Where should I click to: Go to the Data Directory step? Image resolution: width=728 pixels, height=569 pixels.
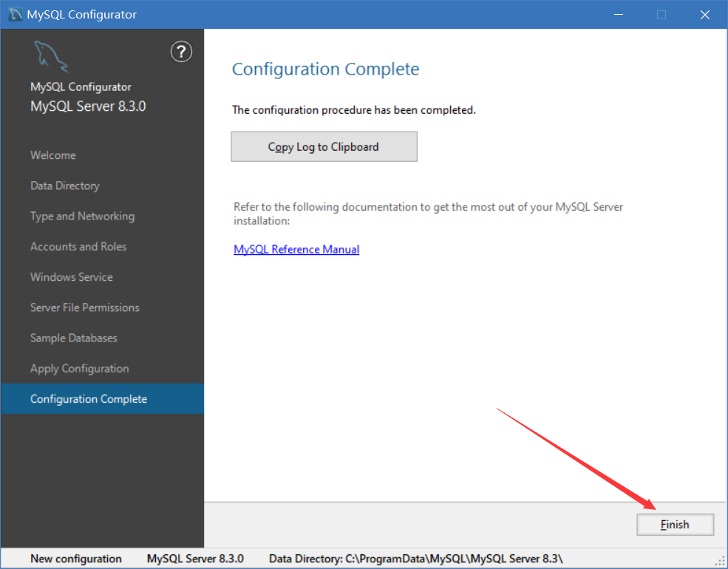[x=65, y=185]
